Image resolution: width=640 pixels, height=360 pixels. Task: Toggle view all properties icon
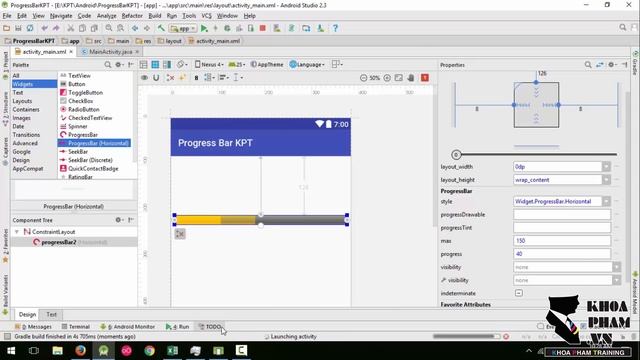(x=600, y=64)
